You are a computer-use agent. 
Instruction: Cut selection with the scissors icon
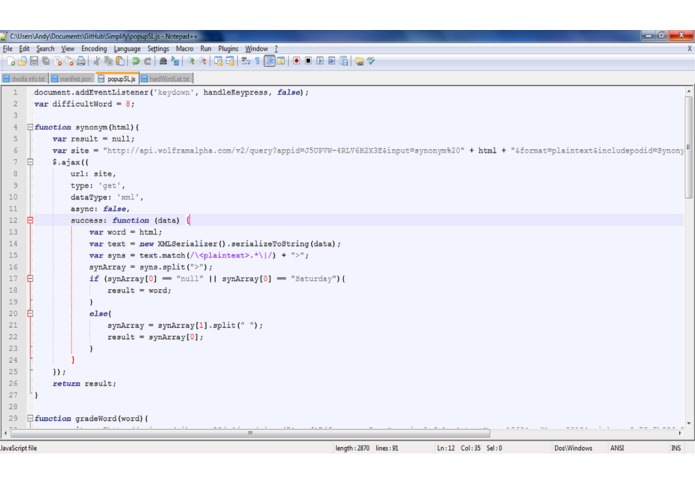click(96, 61)
